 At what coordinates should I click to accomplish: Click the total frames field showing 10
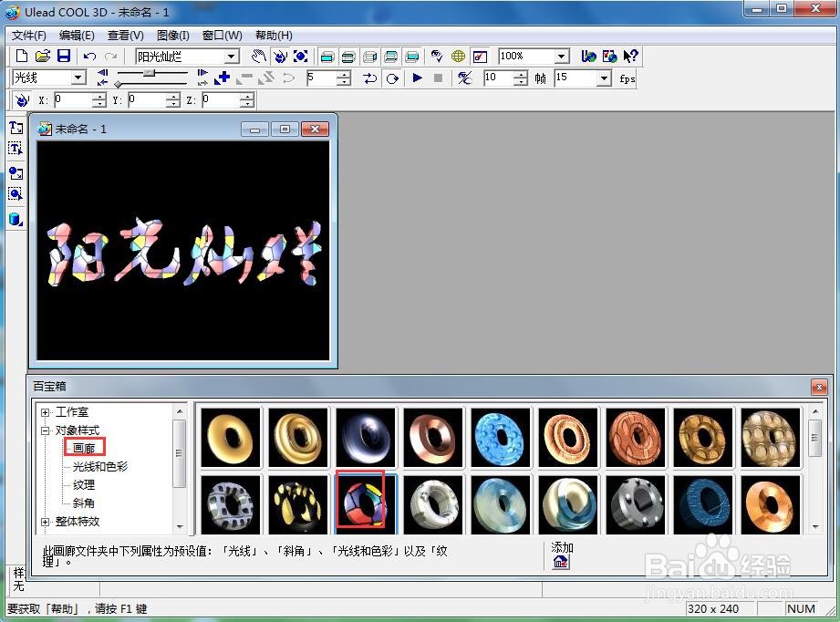point(498,78)
